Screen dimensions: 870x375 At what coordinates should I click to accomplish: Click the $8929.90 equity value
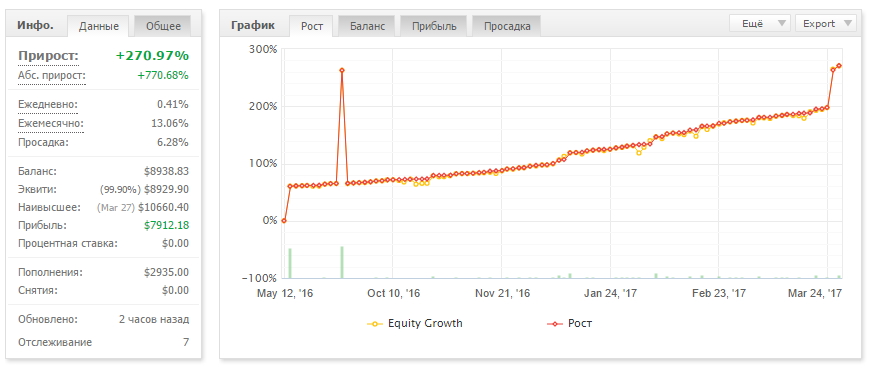pos(166,190)
